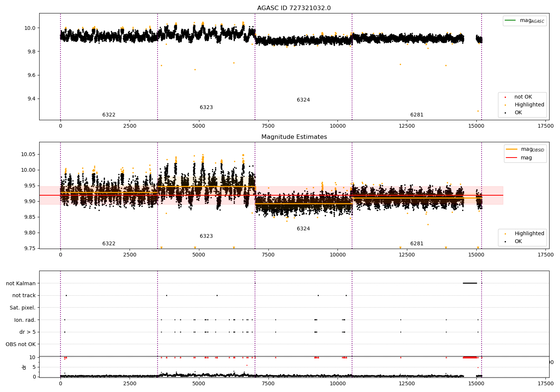Select the mag AGASC legend entry

(x=525, y=21)
